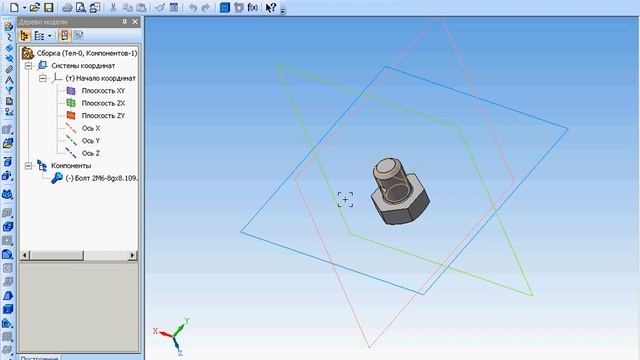Select the letter A text tool icon
Screen dimensions: 640x360
pyautogui.click(x=9, y=80)
